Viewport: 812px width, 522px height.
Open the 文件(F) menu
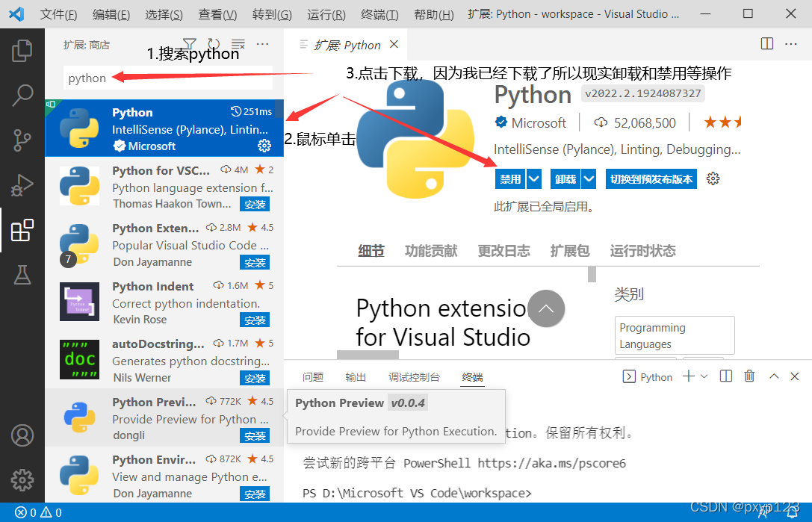tap(58, 14)
